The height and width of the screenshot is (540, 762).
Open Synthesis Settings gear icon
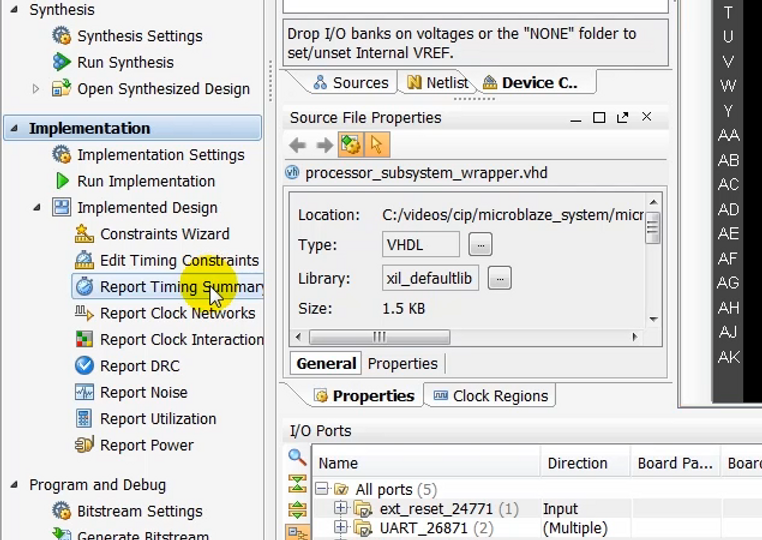[x=61, y=35]
